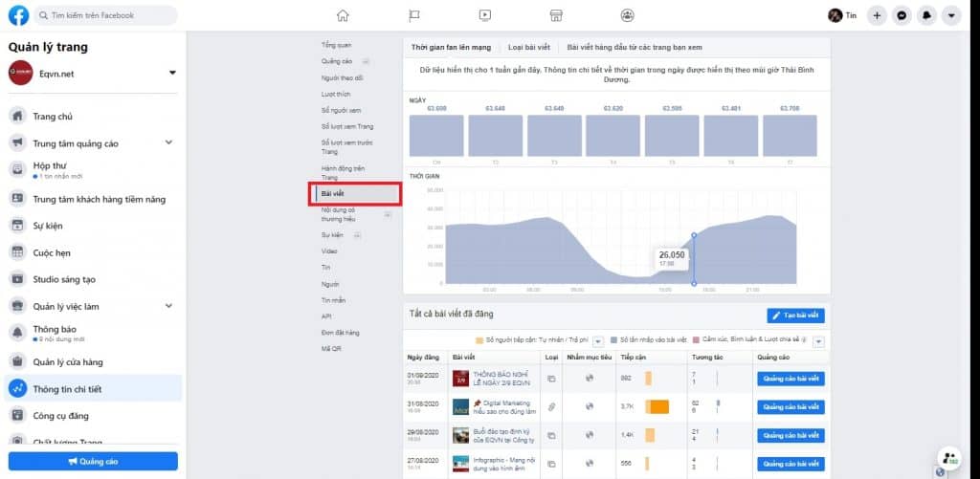Screen dimensions: 980x479
Task: Click the Facebook logo icon
Action: (x=18, y=15)
